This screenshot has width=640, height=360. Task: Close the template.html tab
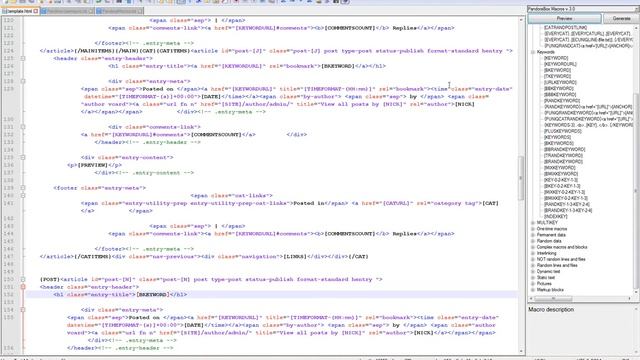click(36, 11)
